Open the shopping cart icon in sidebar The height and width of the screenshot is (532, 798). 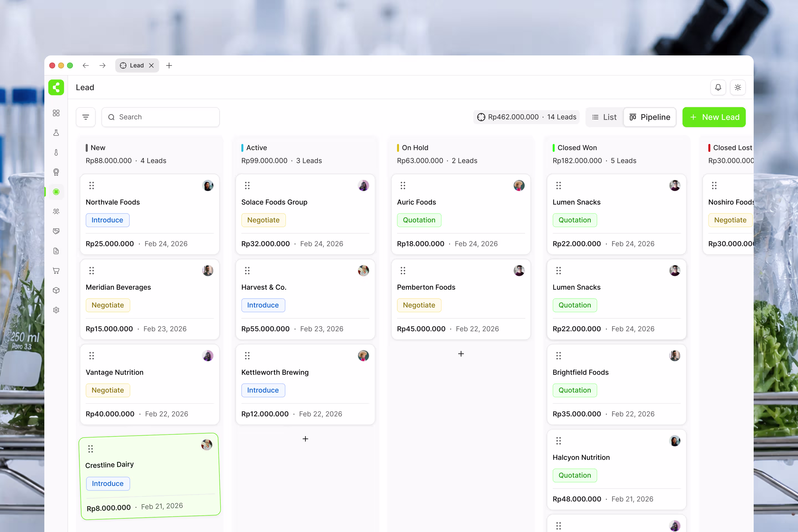coord(56,270)
